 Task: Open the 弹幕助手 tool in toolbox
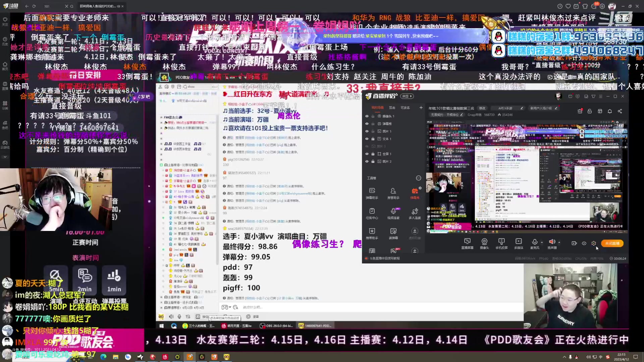point(372,193)
